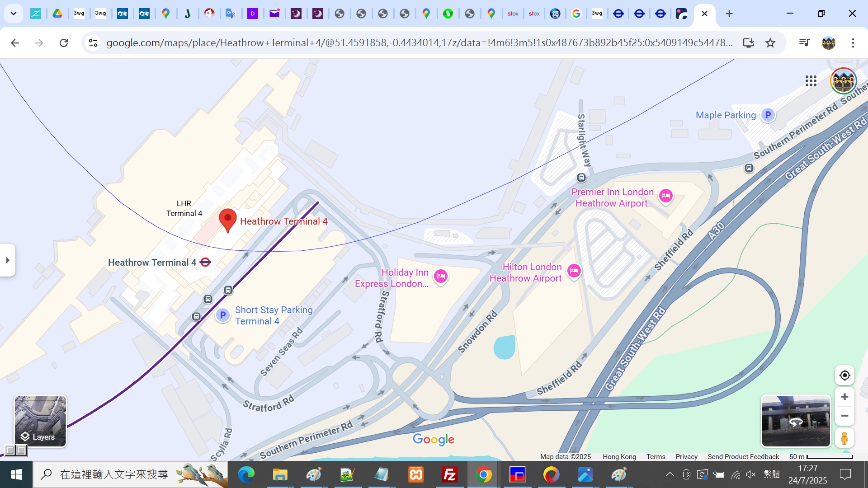This screenshot has height=488, width=868.
Task: Open the Layers map type switcher
Action: click(x=40, y=421)
